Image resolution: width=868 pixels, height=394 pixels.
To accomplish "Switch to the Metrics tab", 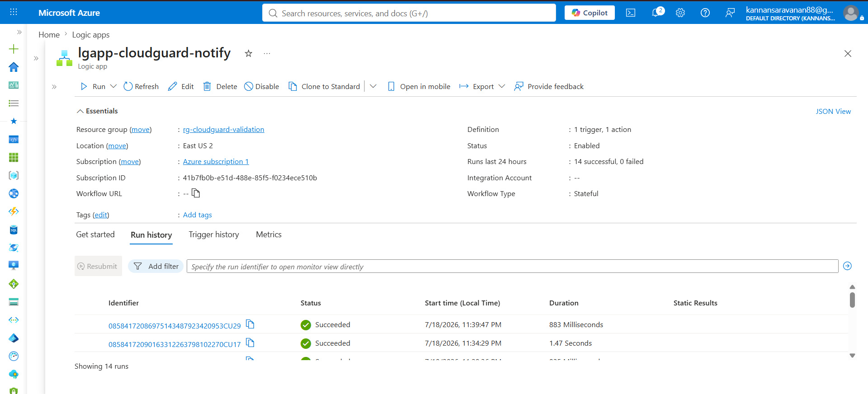I will tap(269, 235).
